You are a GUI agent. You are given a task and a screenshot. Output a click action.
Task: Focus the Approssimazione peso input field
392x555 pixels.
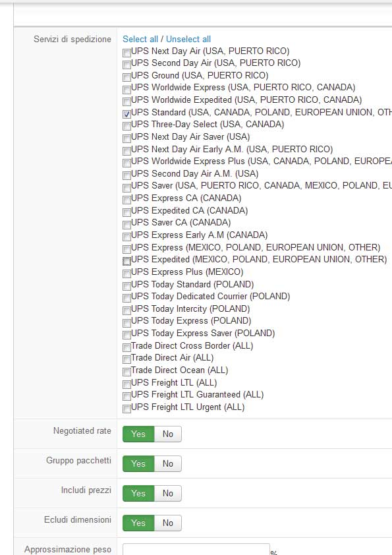196,550
